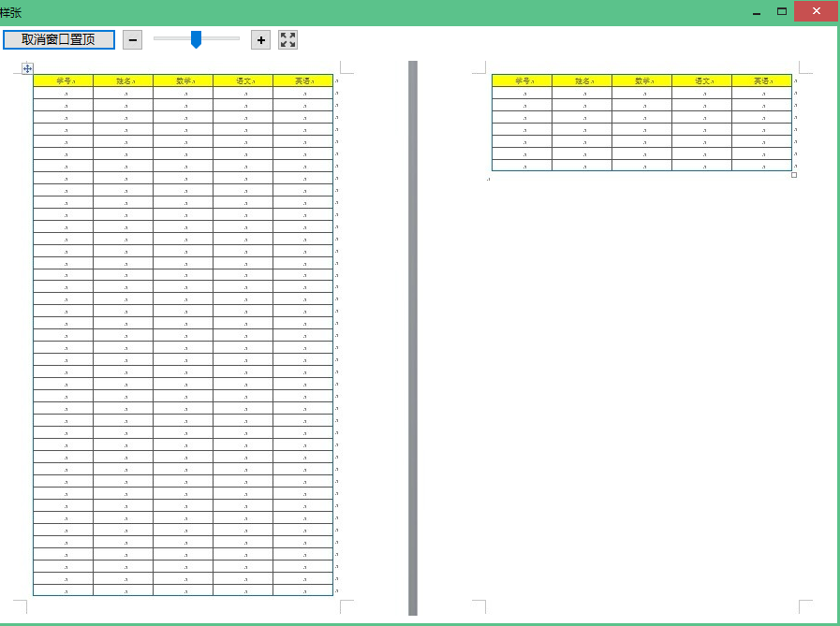
Task: Zoom out with the minus button
Action: 132,39
